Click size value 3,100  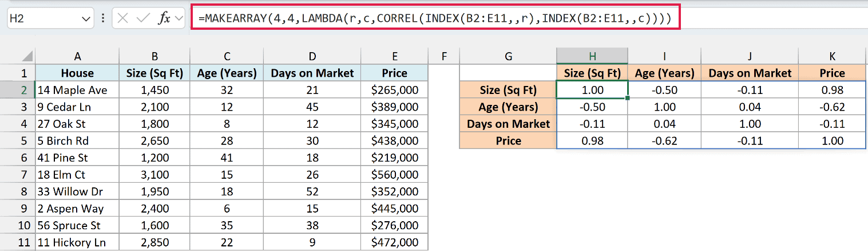pos(154,174)
